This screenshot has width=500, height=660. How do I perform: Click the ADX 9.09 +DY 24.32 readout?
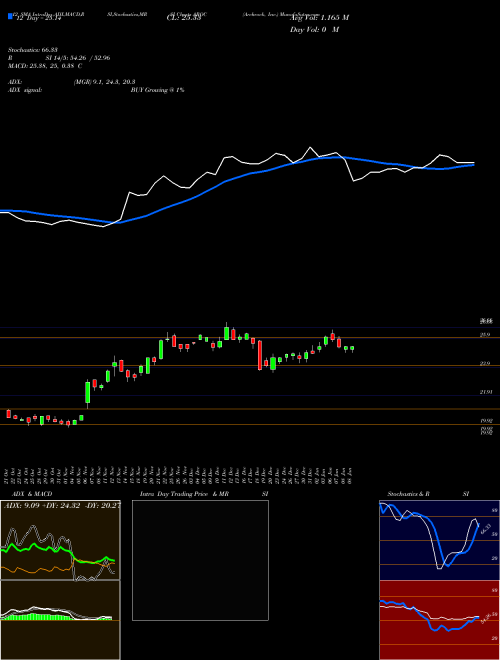[61, 506]
